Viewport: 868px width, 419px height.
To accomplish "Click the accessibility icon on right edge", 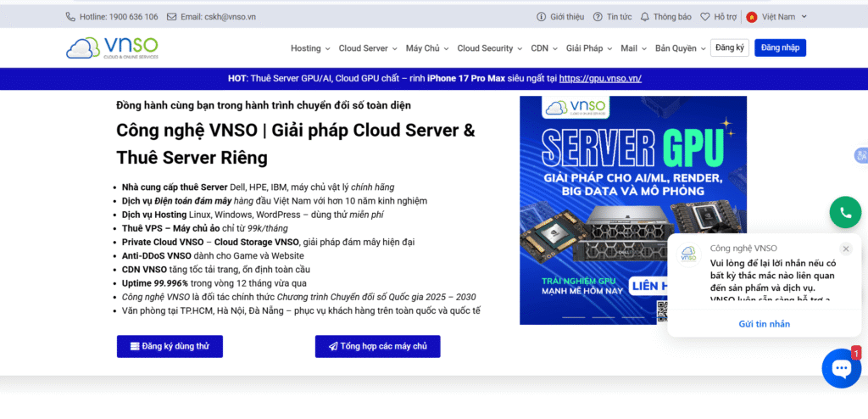I will click(860, 155).
